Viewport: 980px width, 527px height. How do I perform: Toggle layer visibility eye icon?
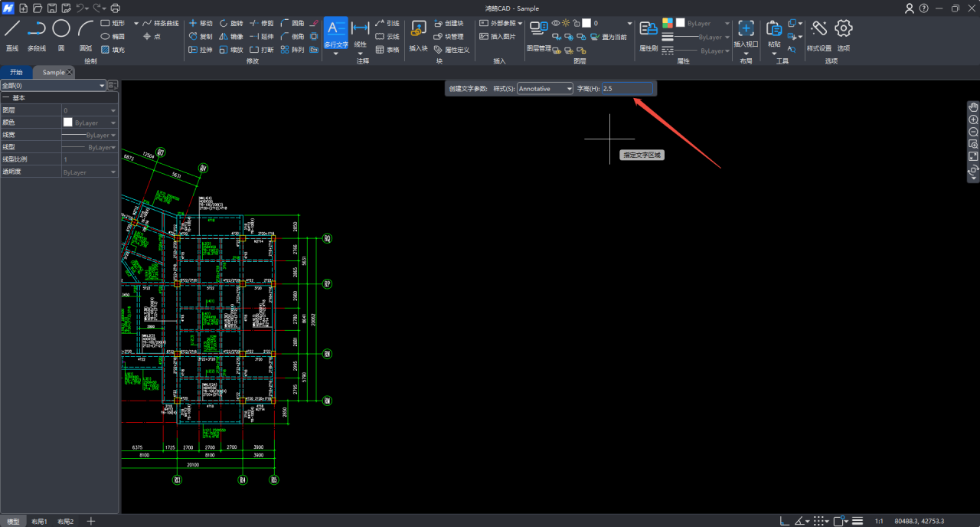coord(556,23)
